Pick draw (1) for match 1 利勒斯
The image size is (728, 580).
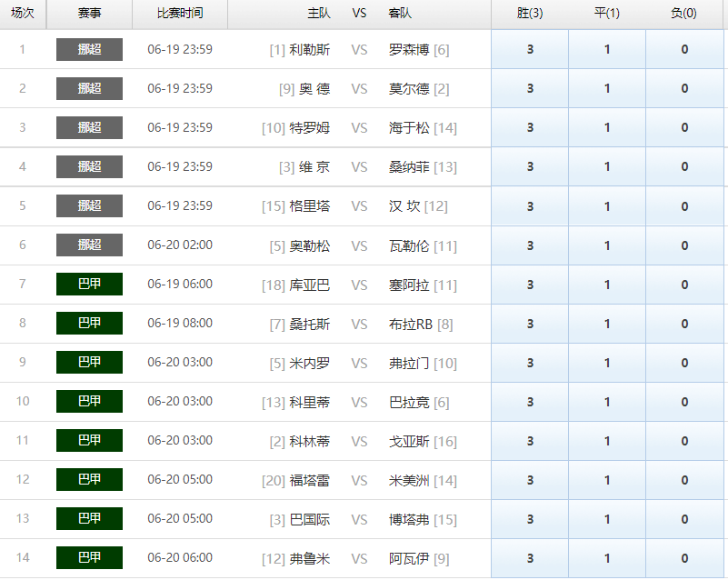(607, 49)
